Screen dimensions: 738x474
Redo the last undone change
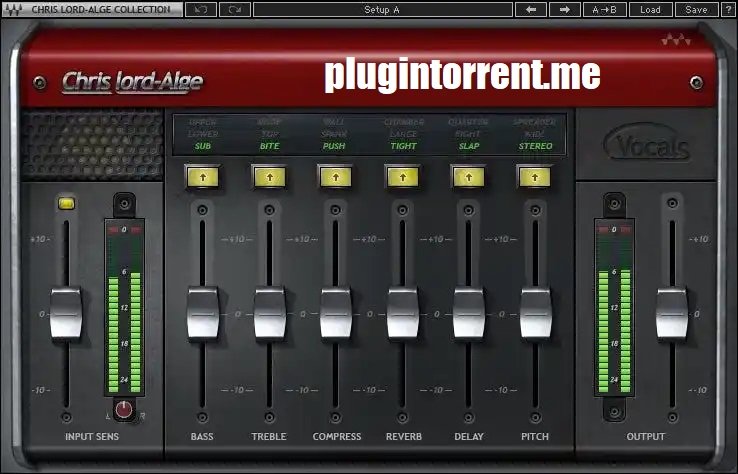pyautogui.click(x=235, y=9)
